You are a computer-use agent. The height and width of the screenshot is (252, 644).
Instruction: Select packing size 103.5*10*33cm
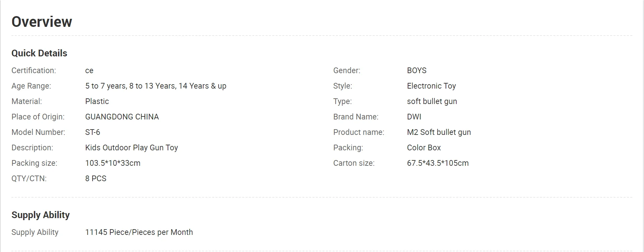pyautogui.click(x=113, y=163)
